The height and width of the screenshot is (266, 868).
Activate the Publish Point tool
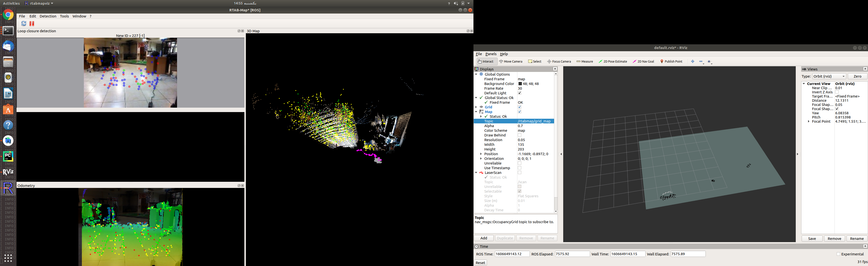pos(671,62)
